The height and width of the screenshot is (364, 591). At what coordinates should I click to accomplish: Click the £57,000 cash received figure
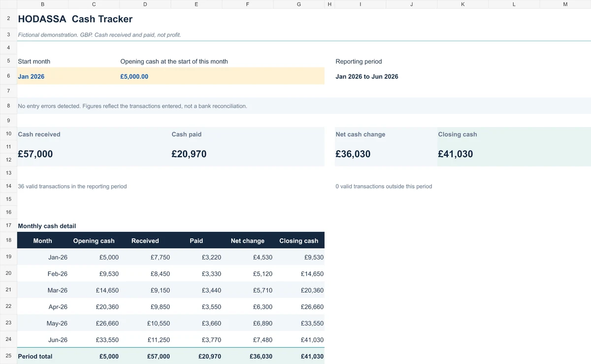35,154
